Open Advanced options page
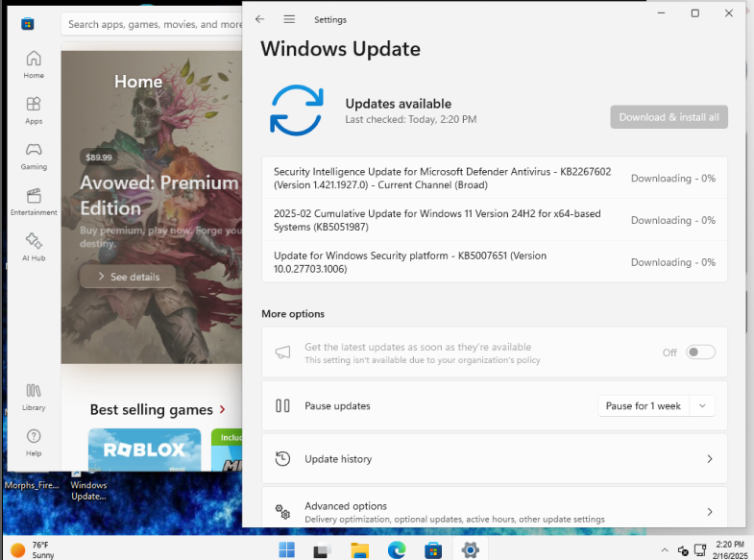 495,507
